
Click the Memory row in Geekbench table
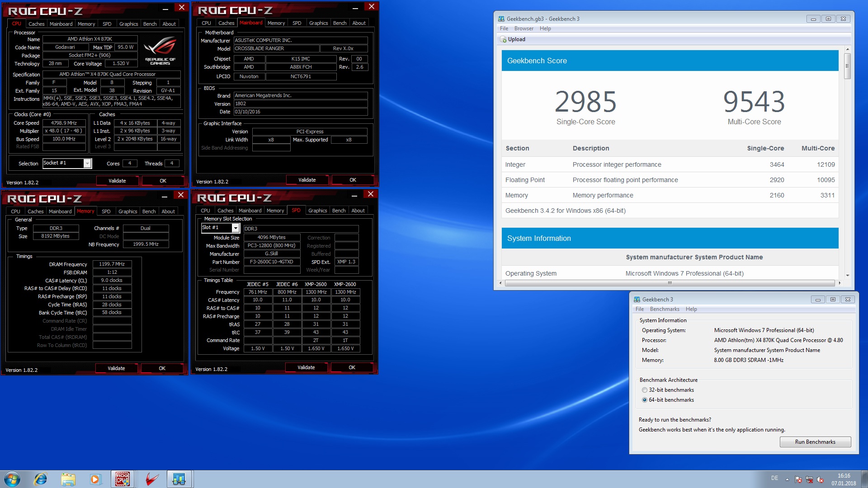[670, 195]
